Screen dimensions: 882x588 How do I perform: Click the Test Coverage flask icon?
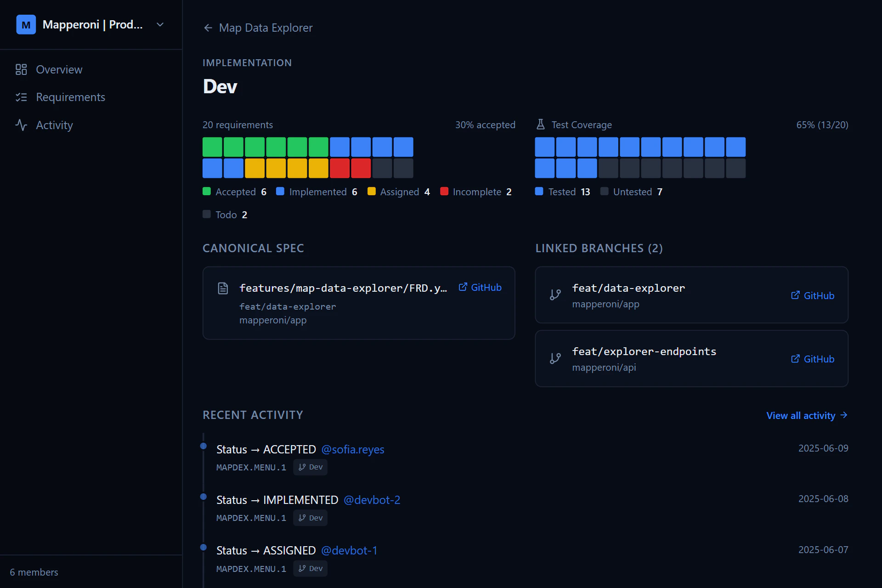(x=541, y=124)
